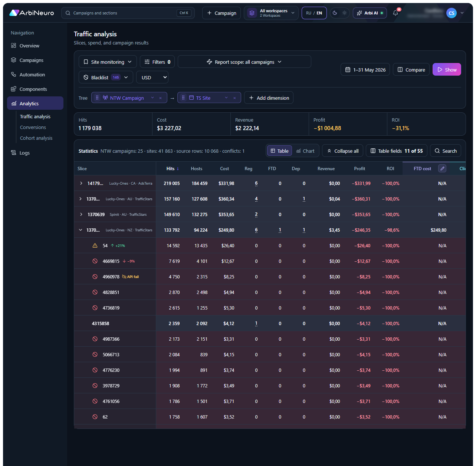Open the CS user avatar

tap(452, 13)
